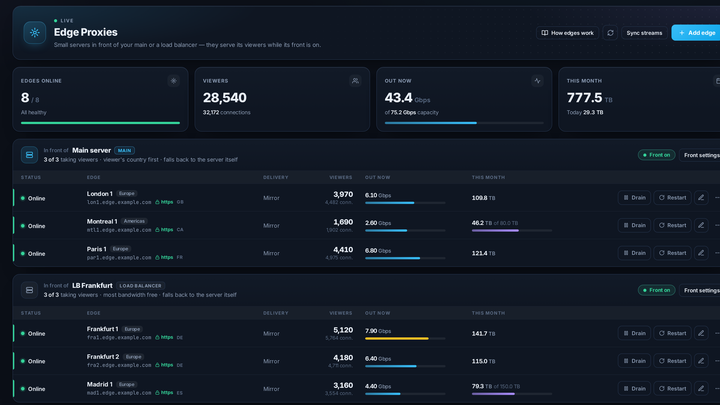Click the mad1.edge.example.com hostname
720x405 pixels.
(x=119, y=393)
